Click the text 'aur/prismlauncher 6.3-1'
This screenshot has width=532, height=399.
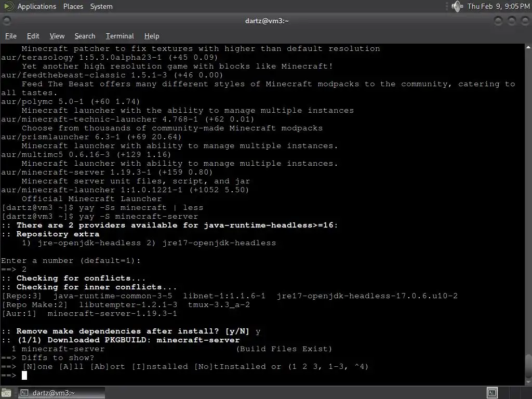[60, 137]
